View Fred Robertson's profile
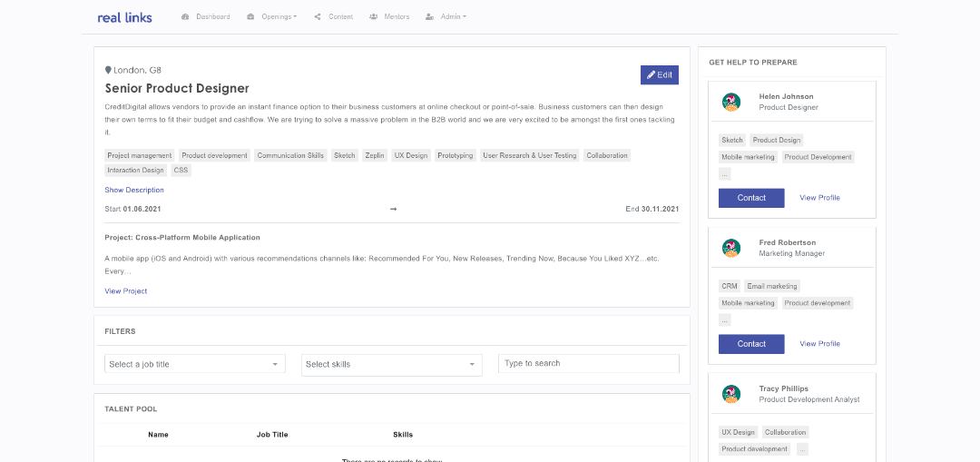The height and width of the screenshot is (462, 980). coord(819,344)
